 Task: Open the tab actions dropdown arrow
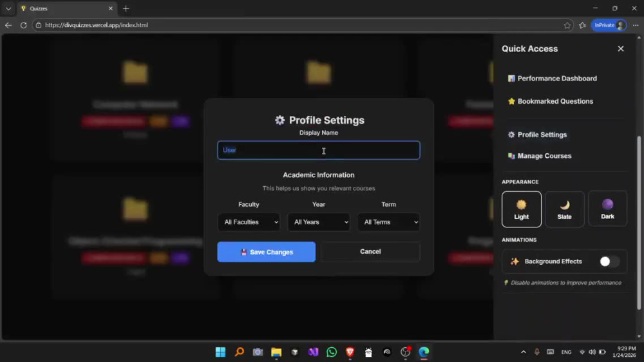pos(8,8)
